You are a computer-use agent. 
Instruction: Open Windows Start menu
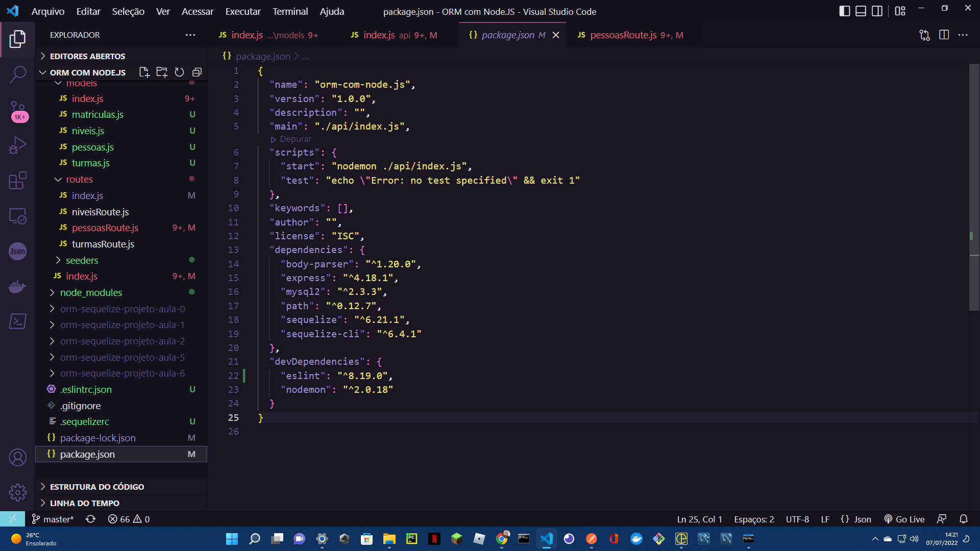click(232, 539)
